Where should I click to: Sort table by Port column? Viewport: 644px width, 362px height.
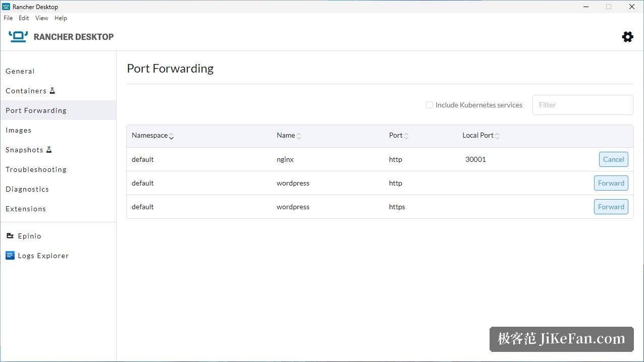click(399, 136)
